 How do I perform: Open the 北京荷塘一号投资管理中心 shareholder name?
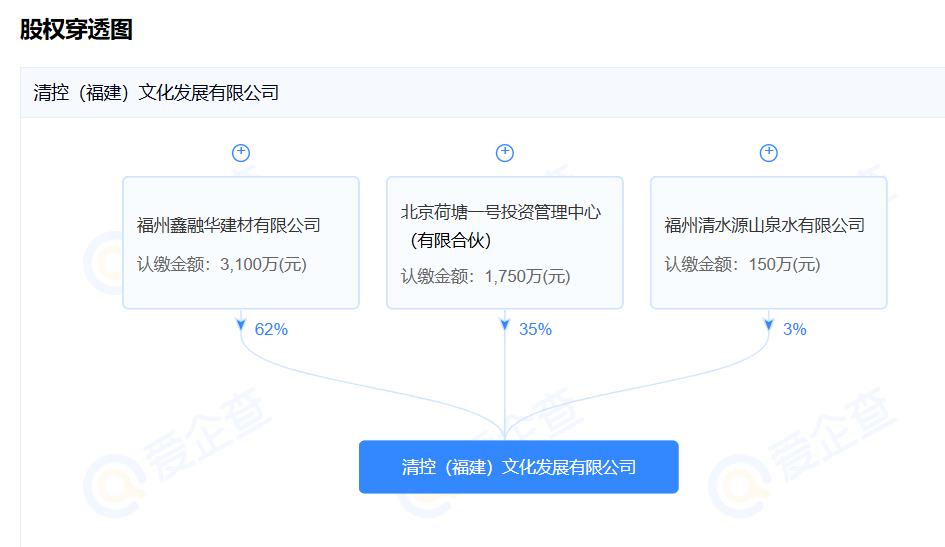(500, 212)
